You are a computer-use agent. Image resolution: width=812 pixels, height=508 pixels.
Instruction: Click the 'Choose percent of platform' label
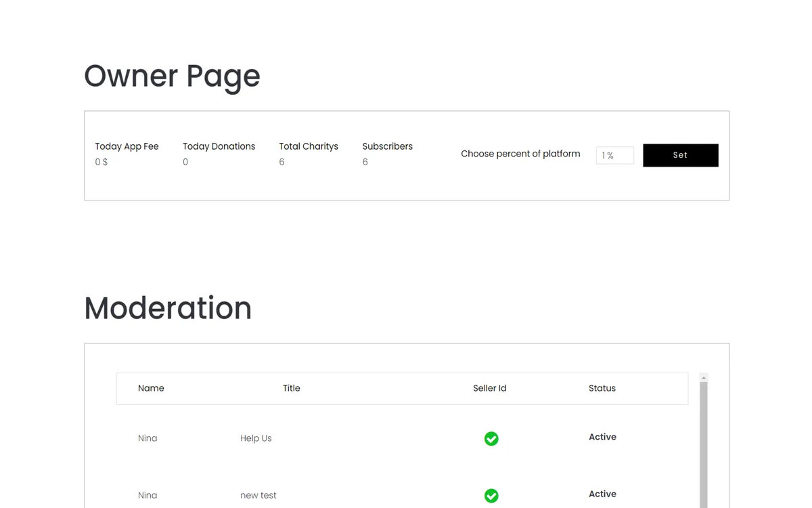pos(520,154)
